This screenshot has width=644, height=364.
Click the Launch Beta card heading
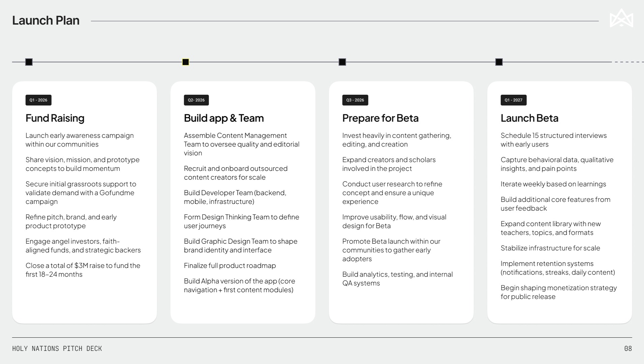[529, 118]
